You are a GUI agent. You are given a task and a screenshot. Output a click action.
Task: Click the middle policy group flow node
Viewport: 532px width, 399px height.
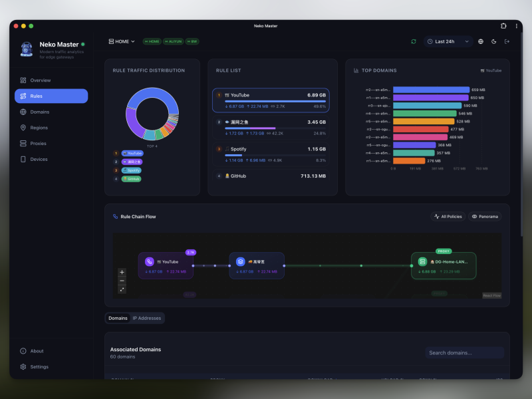[x=257, y=265]
